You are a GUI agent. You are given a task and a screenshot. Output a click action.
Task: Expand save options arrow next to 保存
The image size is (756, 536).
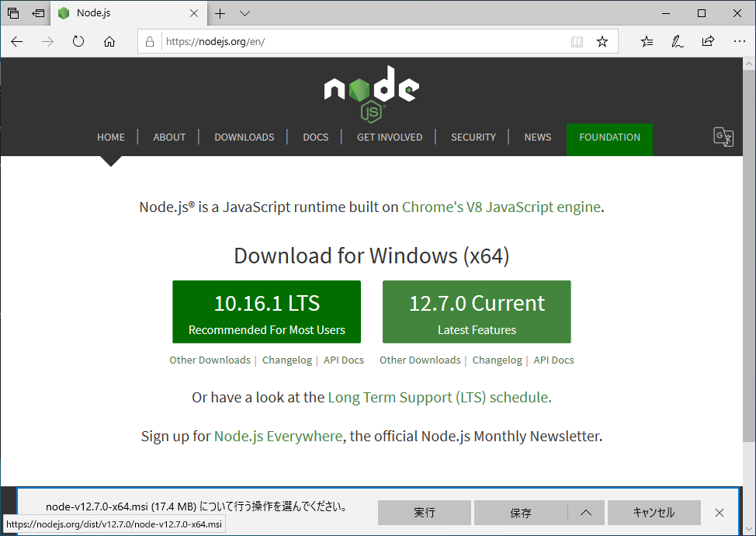coord(586,513)
